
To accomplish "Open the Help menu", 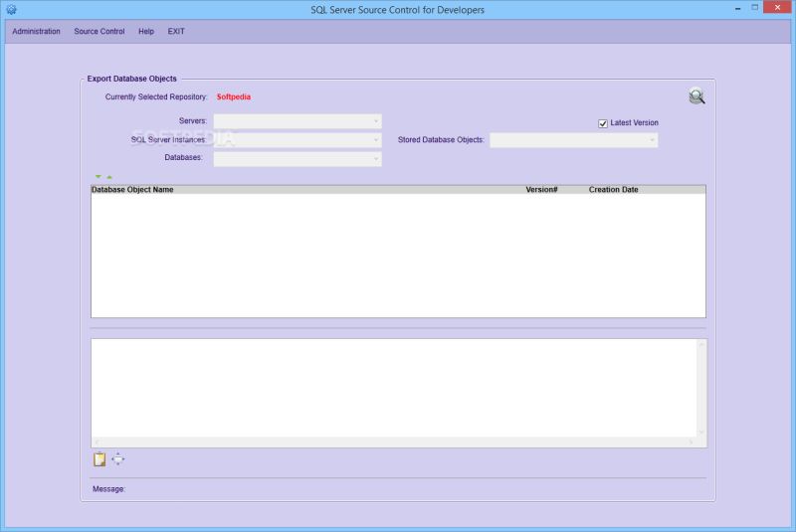I will point(146,32).
